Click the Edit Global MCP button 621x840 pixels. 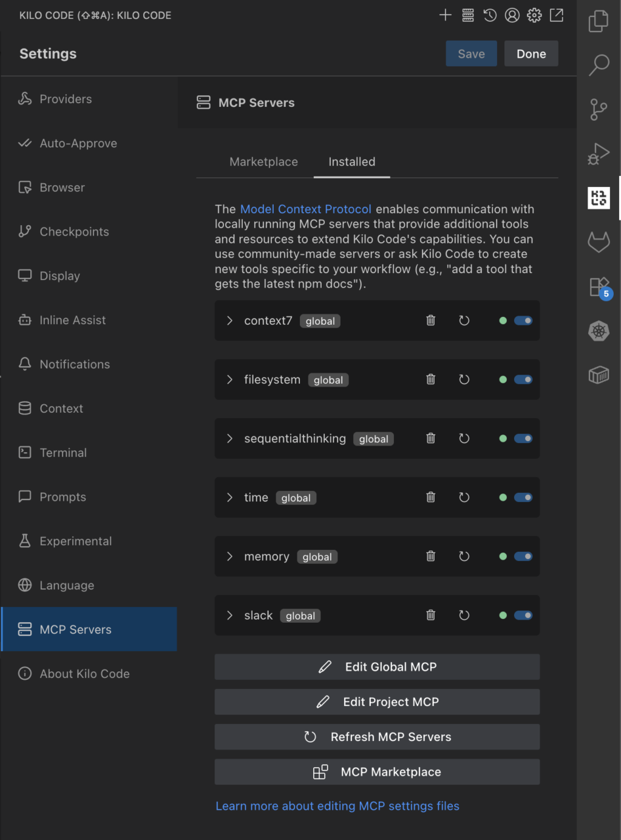[x=377, y=667]
